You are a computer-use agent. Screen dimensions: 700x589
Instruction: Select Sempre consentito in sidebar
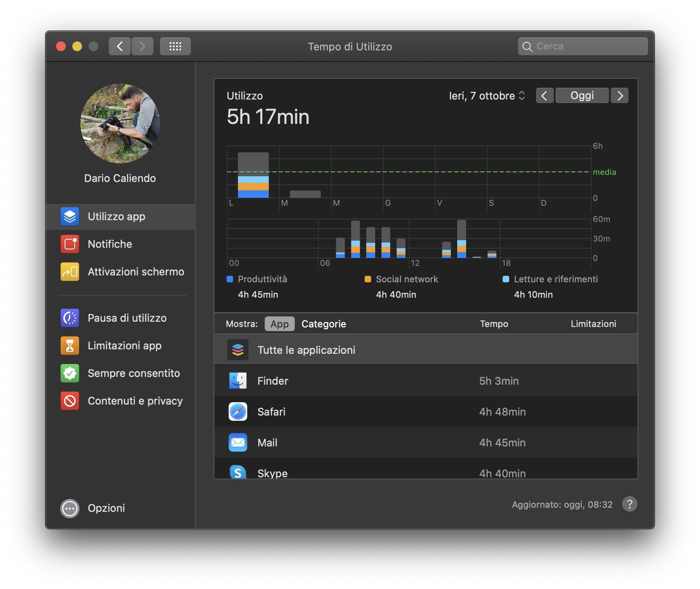click(121, 373)
